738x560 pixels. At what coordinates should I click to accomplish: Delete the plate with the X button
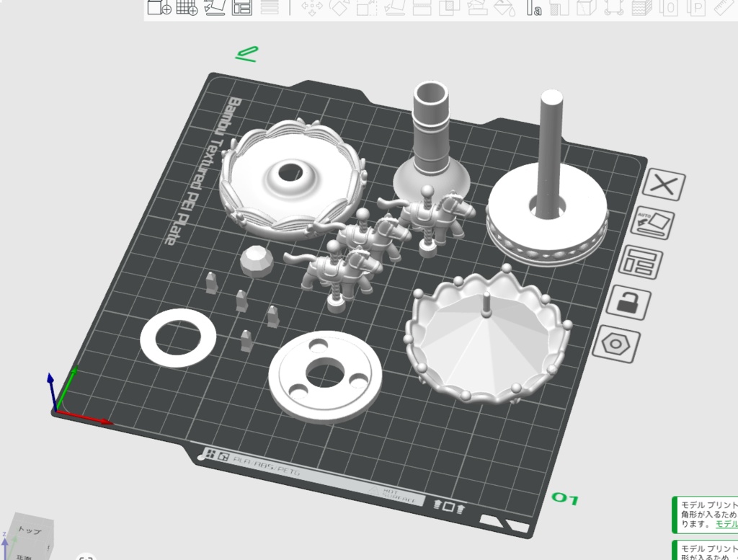tap(663, 186)
